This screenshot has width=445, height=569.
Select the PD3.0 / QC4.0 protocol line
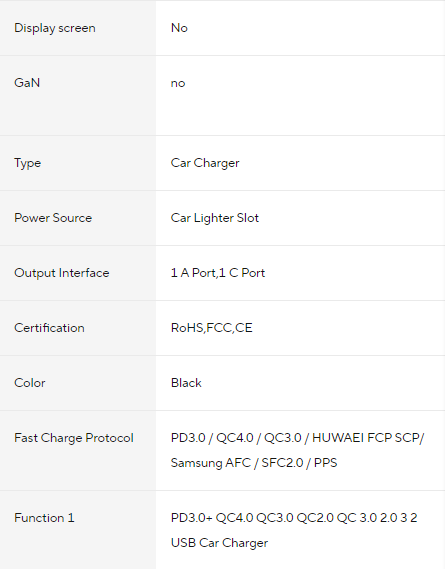298,438
